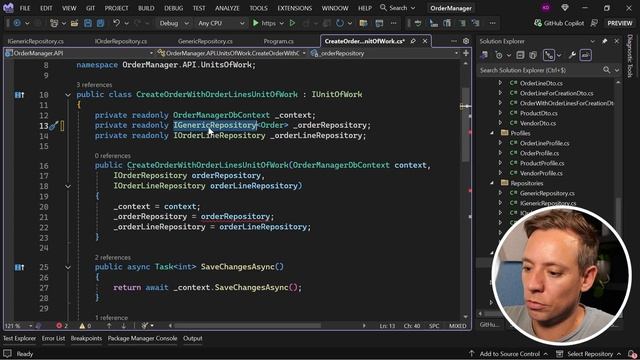Image resolution: width=640 pixels, height=360 pixels.
Task: Click the Undo arrow icon
Action: point(116,23)
